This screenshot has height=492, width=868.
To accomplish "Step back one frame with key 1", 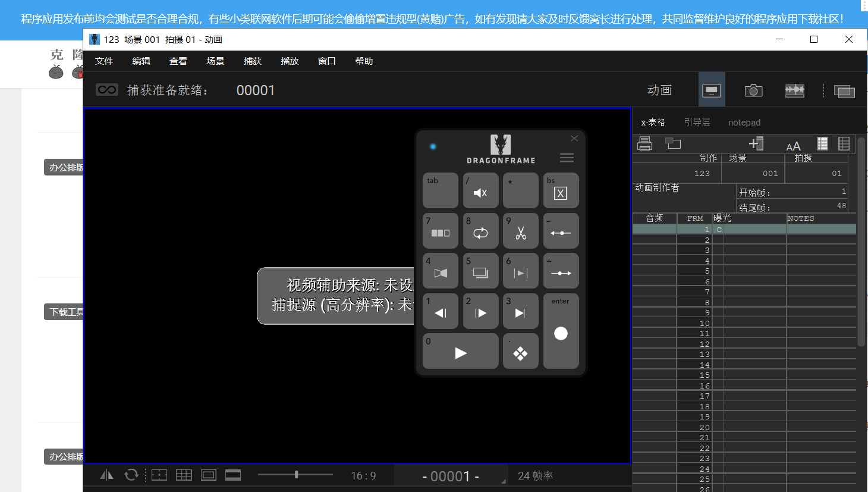I will pos(441,311).
